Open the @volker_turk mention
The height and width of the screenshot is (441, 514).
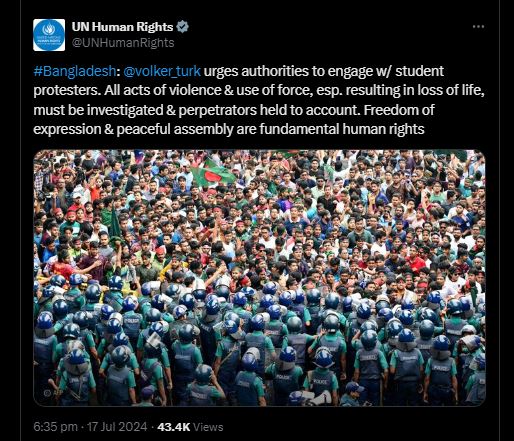pyautogui.click(x=162, y=71)
